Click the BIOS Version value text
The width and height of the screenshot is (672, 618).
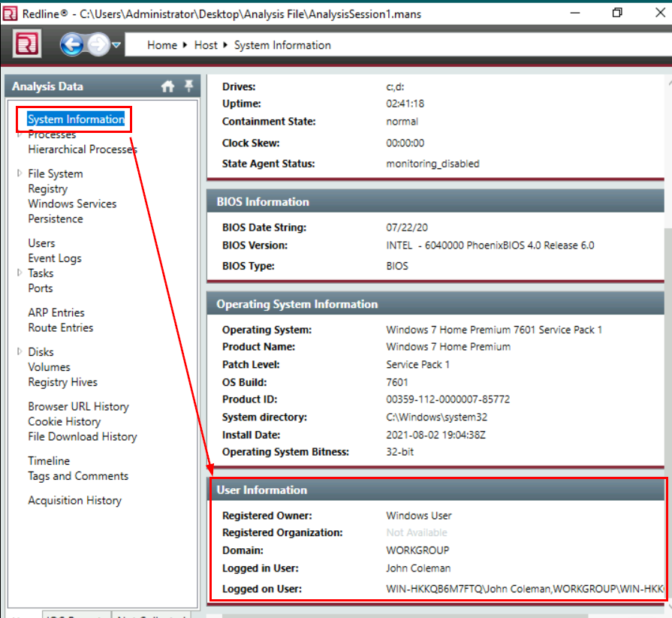tap(490, 246)
